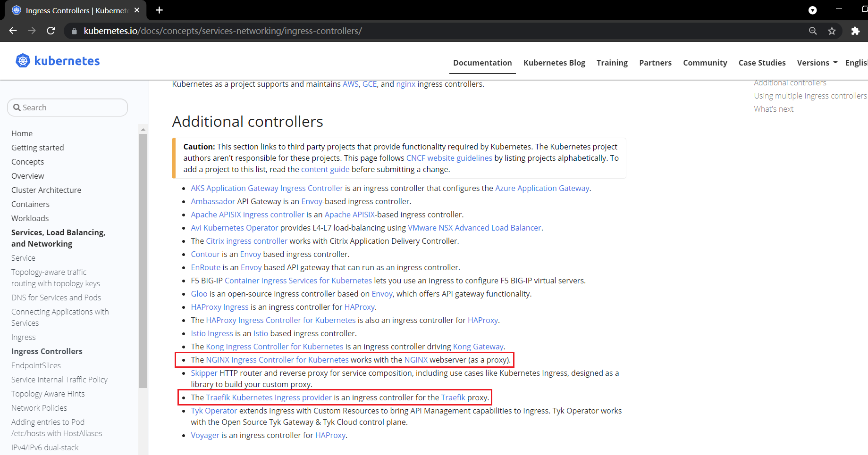
Task: Open the zoom magnifier icon in address bar
Action: 813,31
